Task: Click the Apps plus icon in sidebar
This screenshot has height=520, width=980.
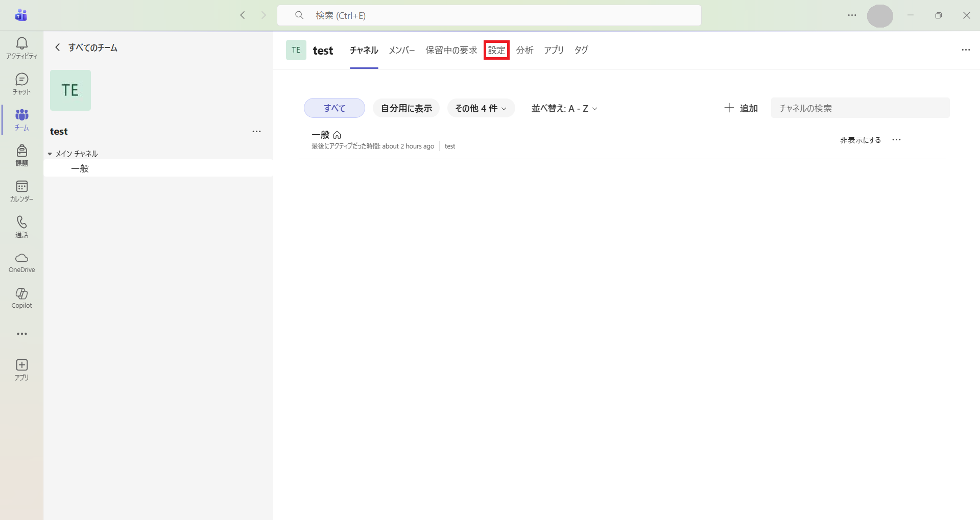Action: (21, 369)
